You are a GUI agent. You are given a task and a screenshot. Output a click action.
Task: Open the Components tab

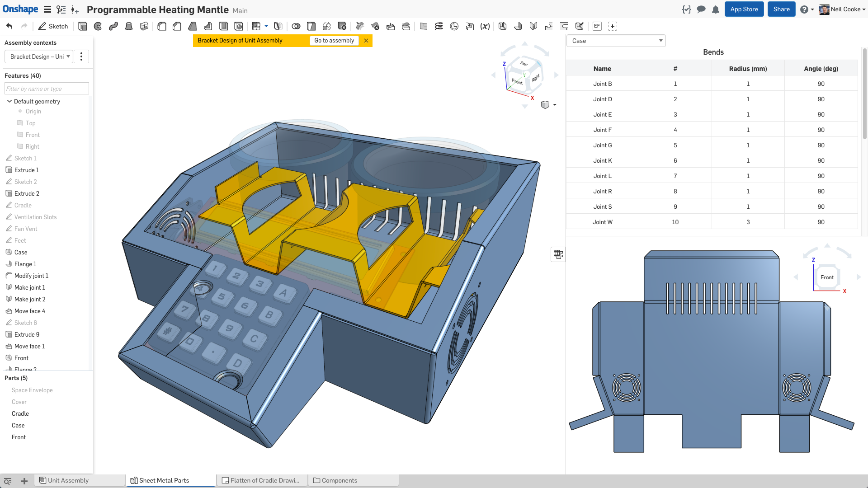click(340, 480)
